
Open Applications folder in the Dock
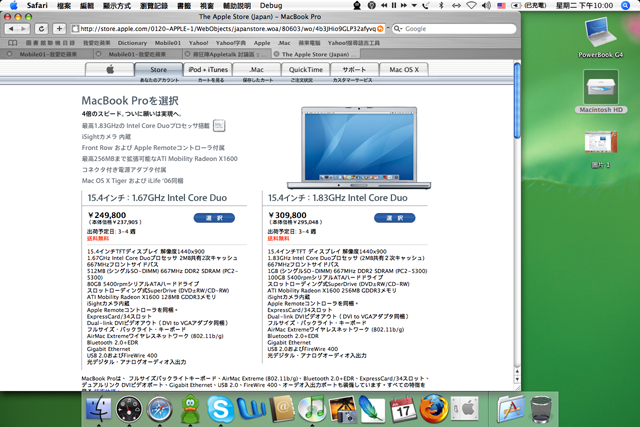tap(511, 409)
